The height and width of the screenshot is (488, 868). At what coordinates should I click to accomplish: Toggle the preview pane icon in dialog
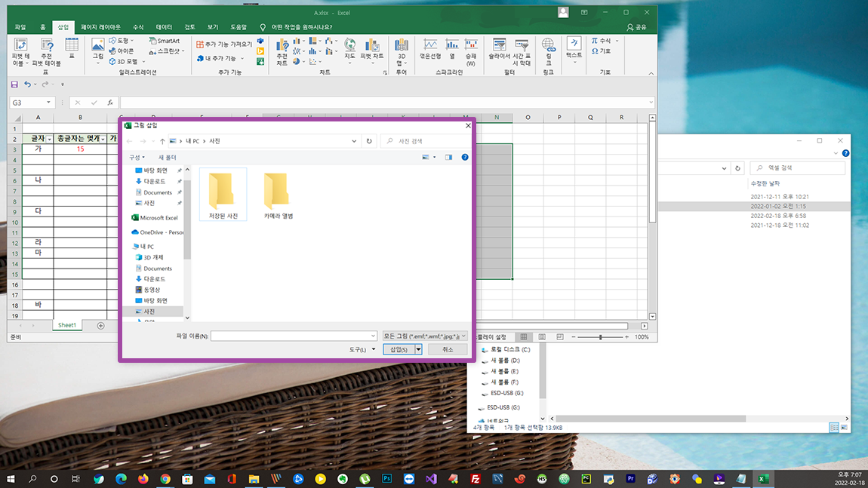448,157
